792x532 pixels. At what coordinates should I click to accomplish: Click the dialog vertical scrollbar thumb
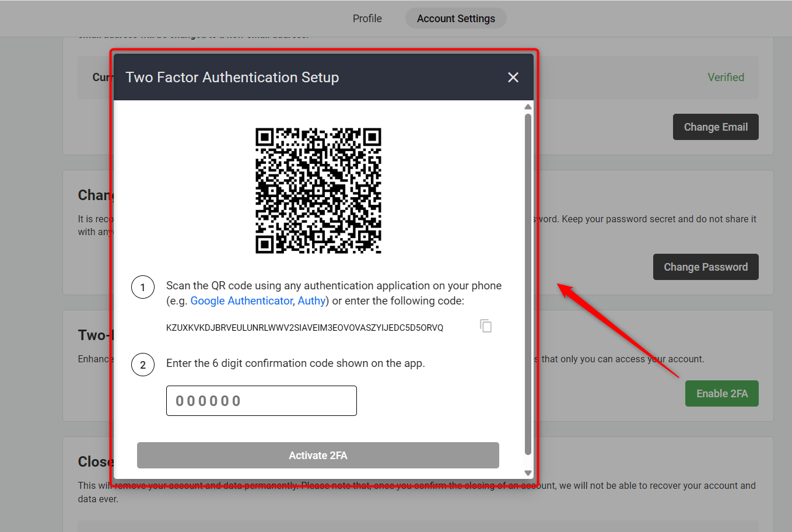point(528,284)
